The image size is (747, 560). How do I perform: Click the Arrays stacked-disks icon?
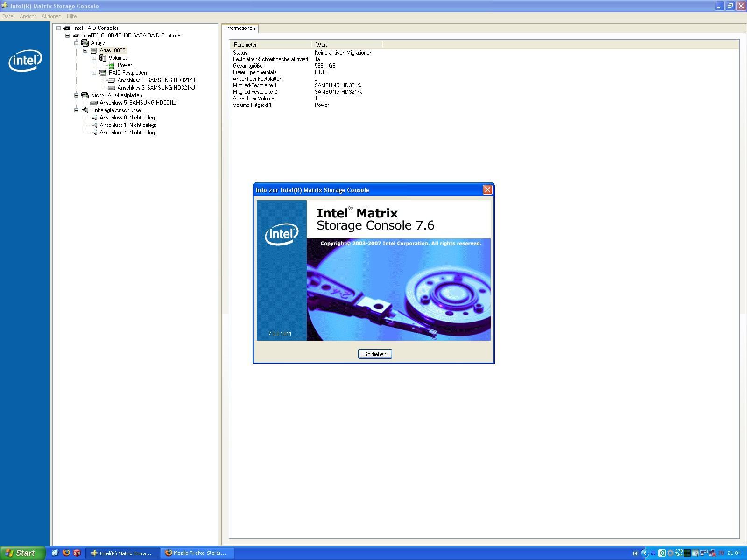85,43
